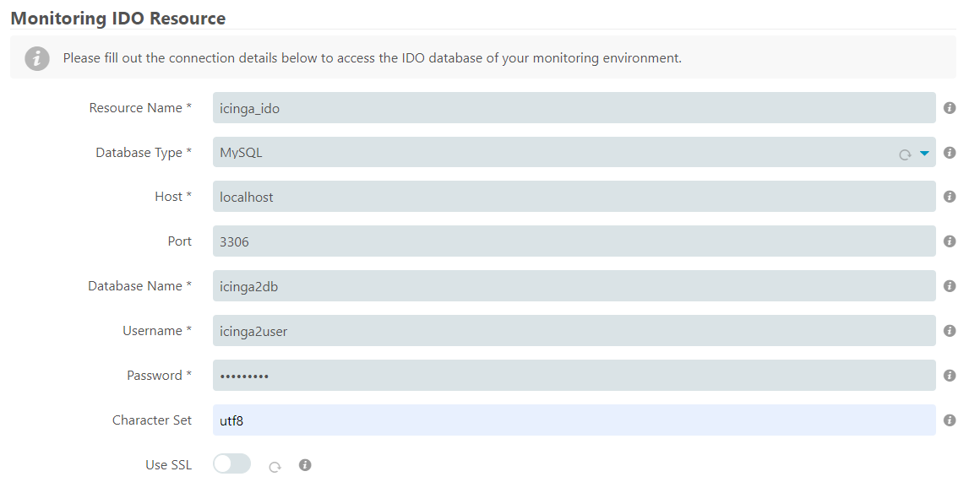
Task: Click refresh icon beside Use SSL switch
Action: coord(275,467)
